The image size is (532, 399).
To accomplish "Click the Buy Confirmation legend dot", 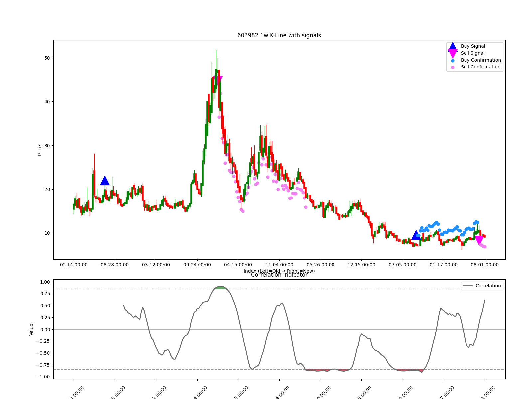I will (453, 61).
